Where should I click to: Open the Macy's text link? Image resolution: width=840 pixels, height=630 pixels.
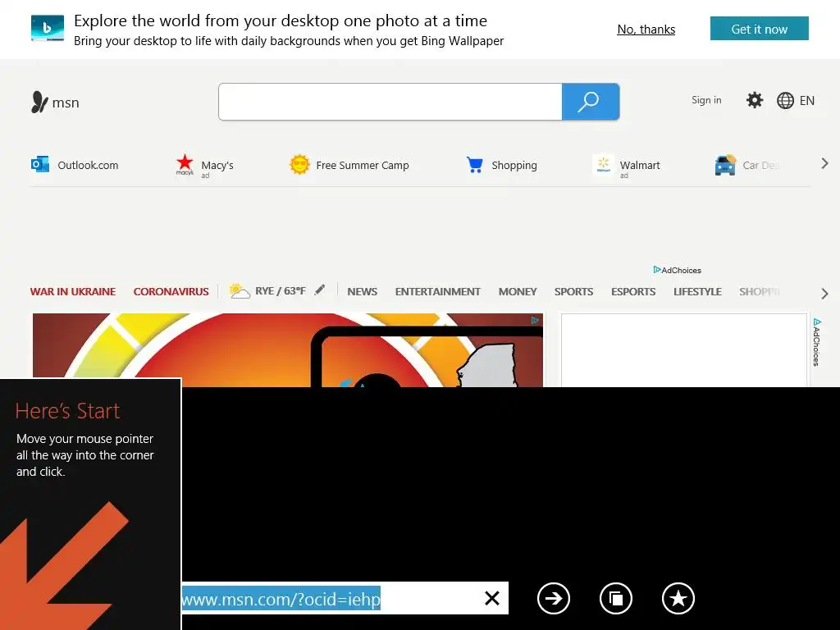(217, 165)
